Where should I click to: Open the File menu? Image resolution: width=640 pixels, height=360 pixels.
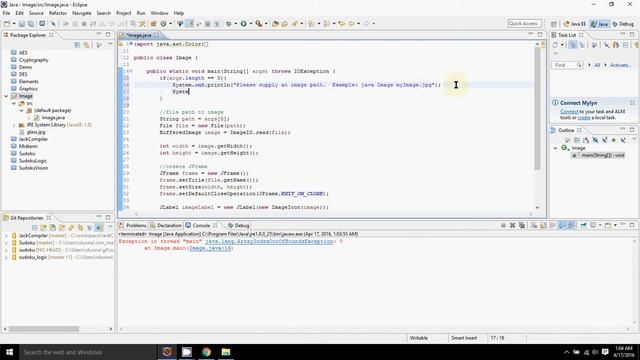[x=7, y=13]
